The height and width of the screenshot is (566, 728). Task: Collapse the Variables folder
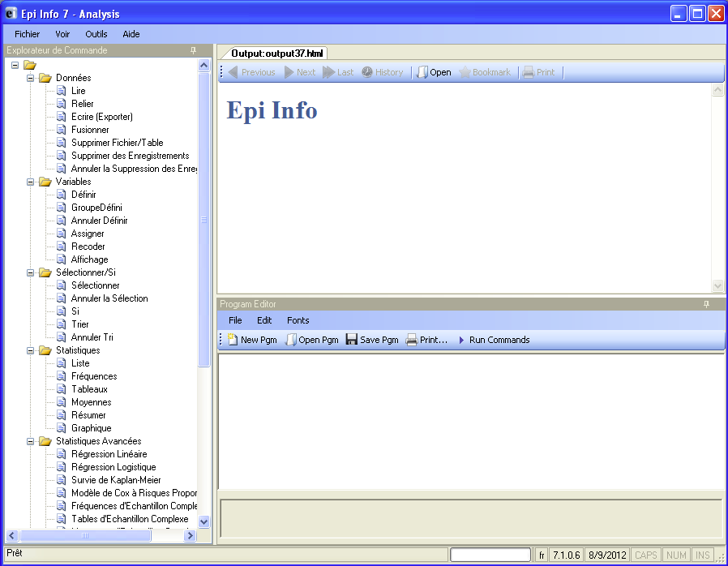coord(30,182)
